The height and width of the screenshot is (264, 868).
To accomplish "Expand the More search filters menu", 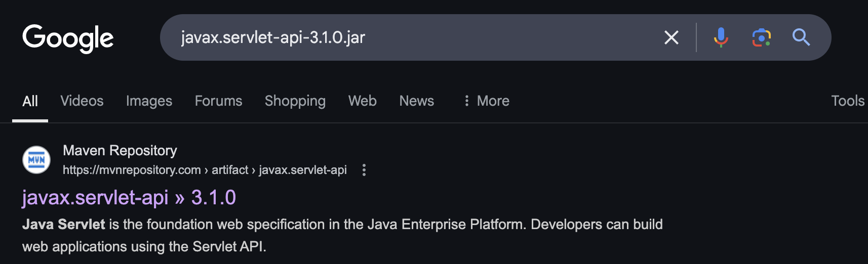I will [486, 101].
